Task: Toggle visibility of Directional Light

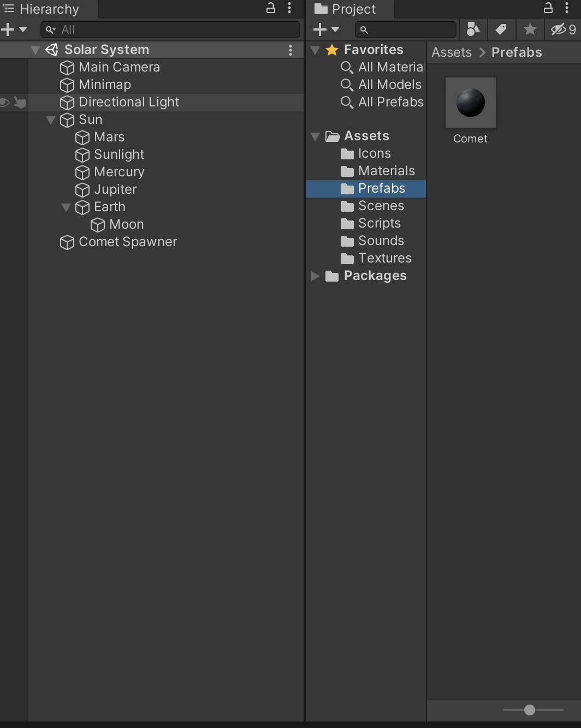Action: 5,102
